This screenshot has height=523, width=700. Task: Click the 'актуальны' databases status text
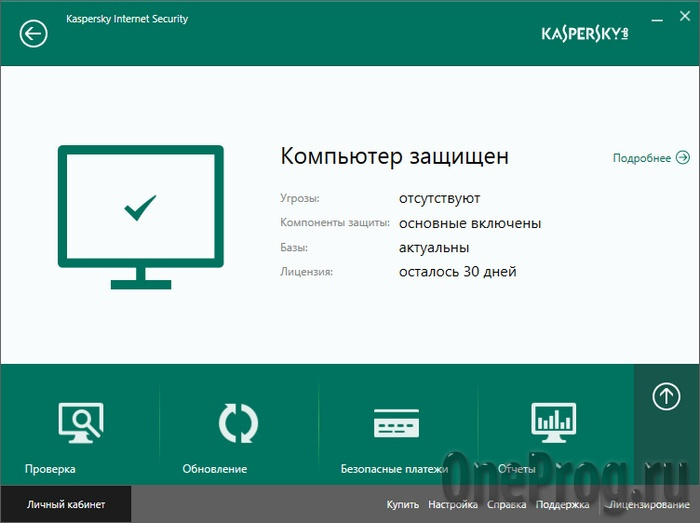tap(433, 247)
